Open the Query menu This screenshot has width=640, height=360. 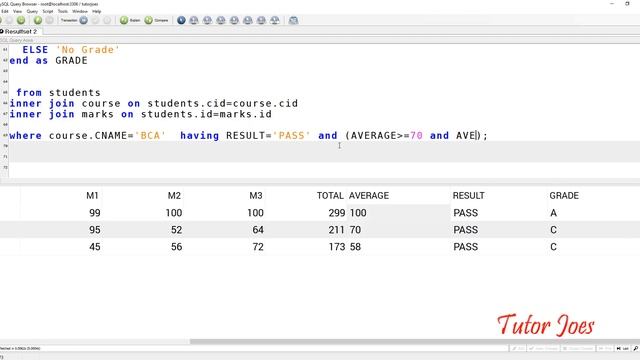pos(32,11)
